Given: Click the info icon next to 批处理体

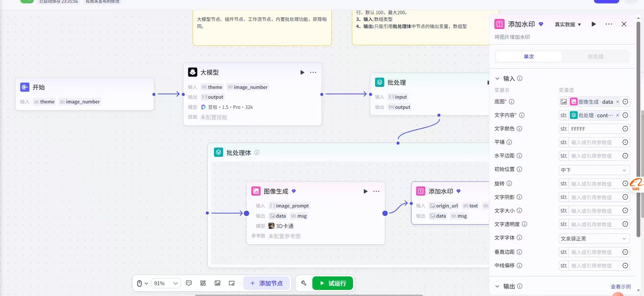Looking at the screenshot, I should (257, 152).
